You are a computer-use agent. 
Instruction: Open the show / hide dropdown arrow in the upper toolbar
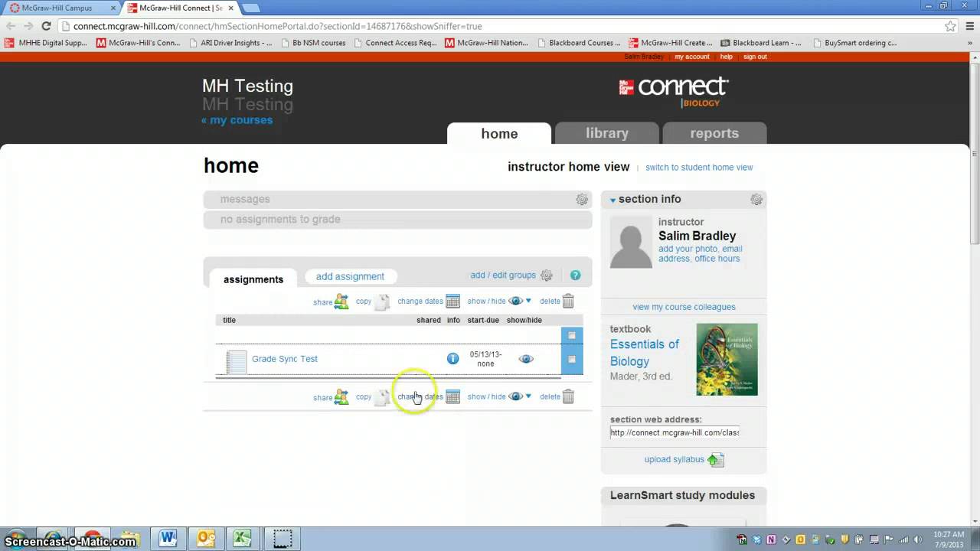(528, 301)
